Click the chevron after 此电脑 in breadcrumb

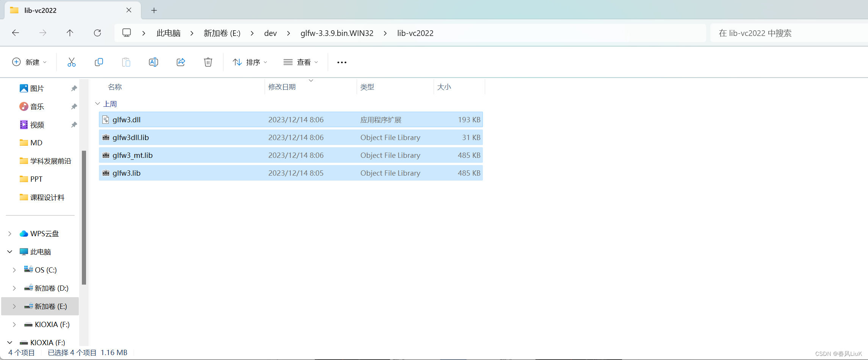tap(192, 33)
